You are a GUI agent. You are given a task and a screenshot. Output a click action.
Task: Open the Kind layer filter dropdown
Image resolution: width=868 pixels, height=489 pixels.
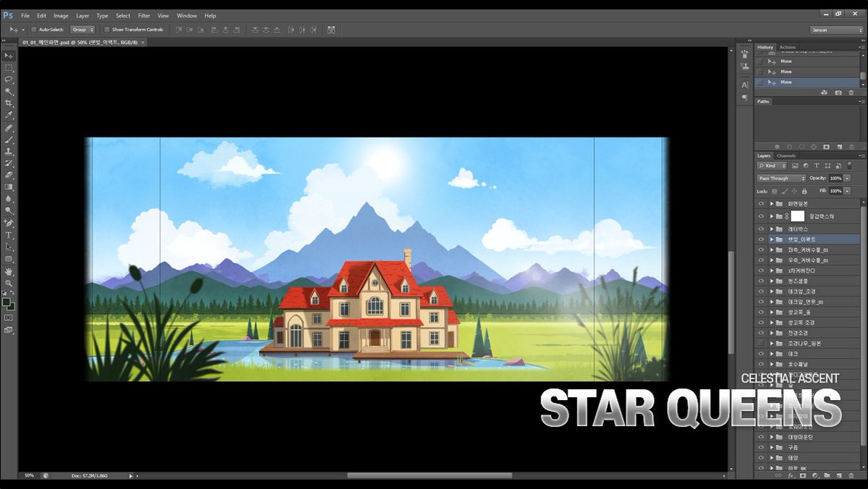(771, 166)
